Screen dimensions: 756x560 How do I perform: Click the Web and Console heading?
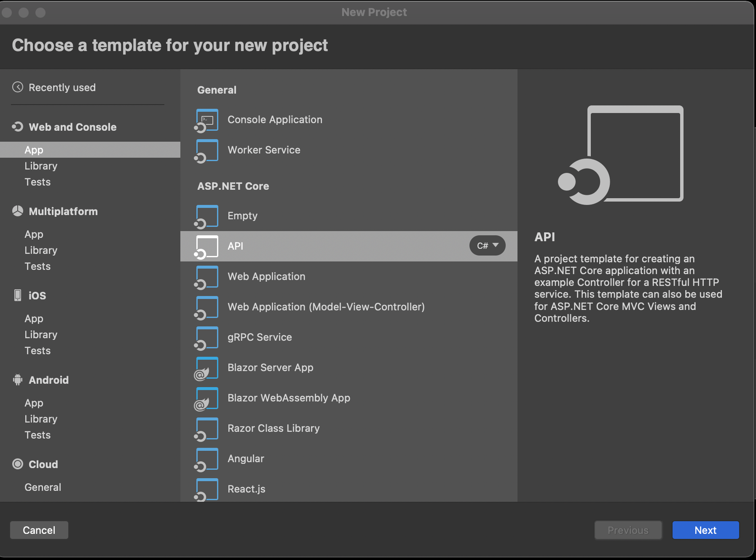72,127
